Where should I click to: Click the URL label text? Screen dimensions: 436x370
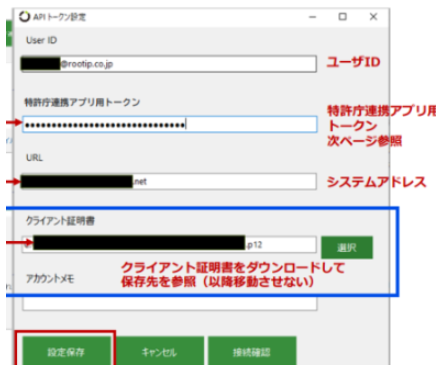pyautogui.click(x=34, y=158)
